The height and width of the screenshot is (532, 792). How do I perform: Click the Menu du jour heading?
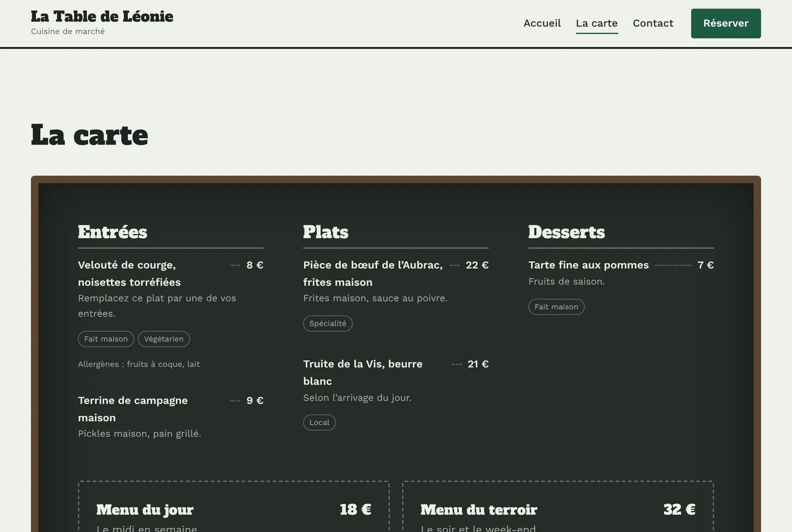click(x=145, y=510)
